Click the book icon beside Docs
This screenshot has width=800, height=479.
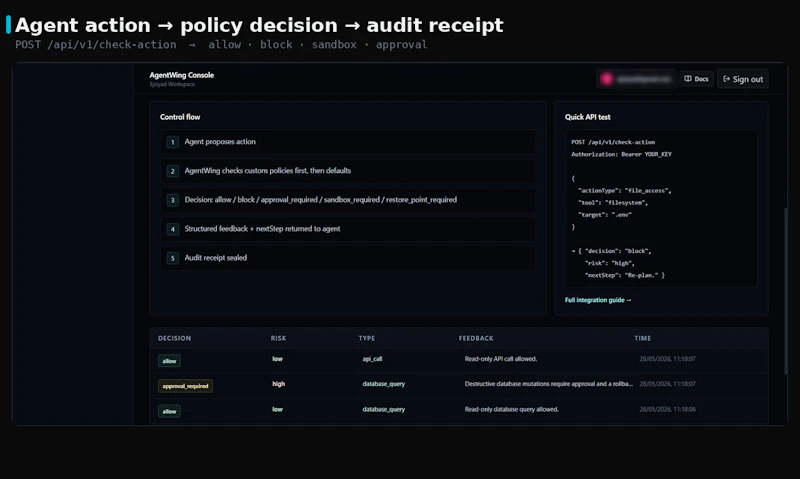point(688,79)
